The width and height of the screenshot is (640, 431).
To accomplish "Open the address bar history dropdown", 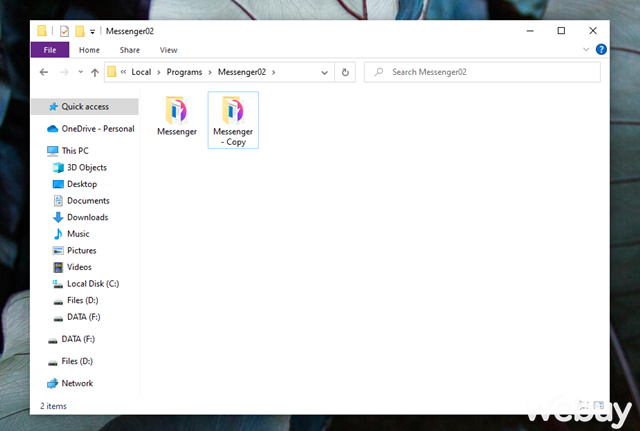I will [324, 73].
